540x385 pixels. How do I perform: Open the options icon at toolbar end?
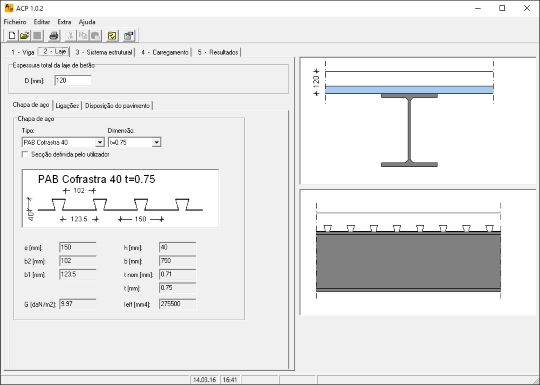129,35
